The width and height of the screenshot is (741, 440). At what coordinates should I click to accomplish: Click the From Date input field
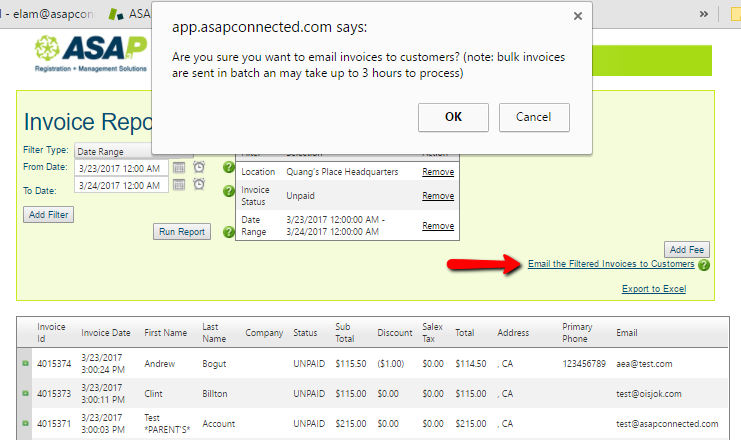[120, 167]
